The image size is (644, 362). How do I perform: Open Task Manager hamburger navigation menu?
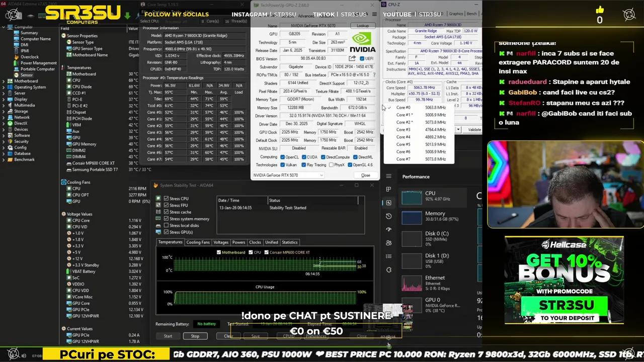click(388, 176)
